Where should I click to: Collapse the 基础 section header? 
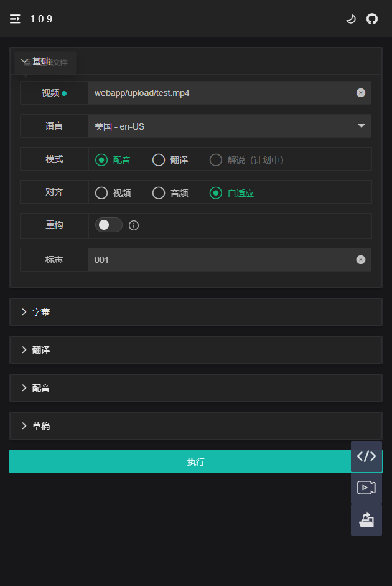[195, 61]
